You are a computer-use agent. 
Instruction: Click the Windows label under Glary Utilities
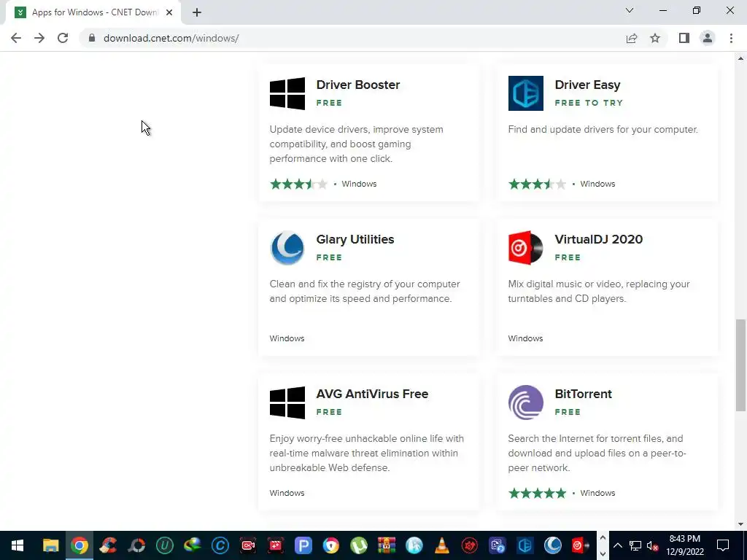287,338
